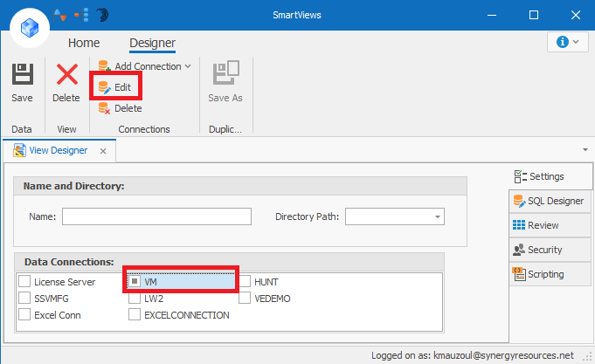Check the LW2 connection checkbox
Viewport: 595px width, 364px height.
pos(135,298)
